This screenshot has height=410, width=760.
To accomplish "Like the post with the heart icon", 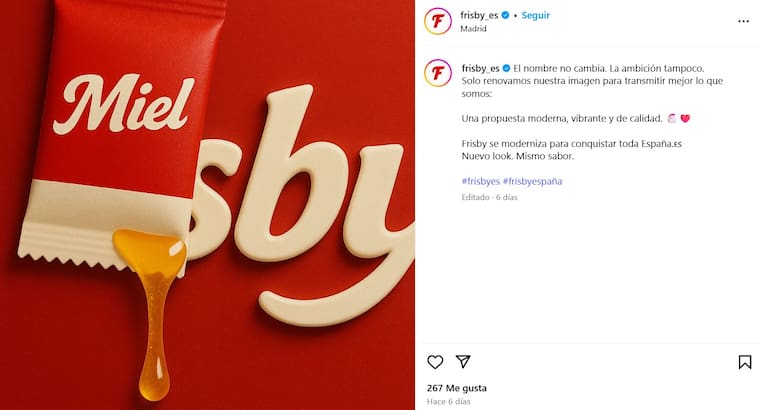I will pyautogui.click(x=435, y=362).
